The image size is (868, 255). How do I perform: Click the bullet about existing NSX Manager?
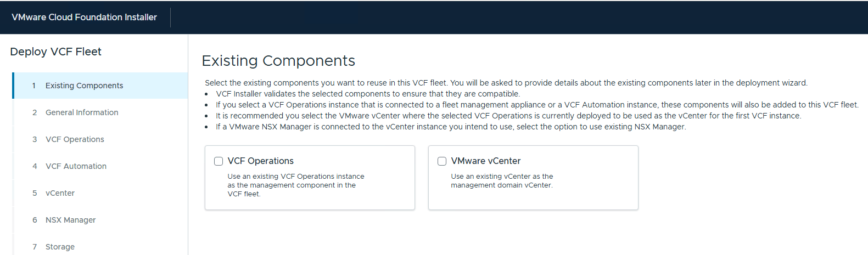[x=451, y=127]
